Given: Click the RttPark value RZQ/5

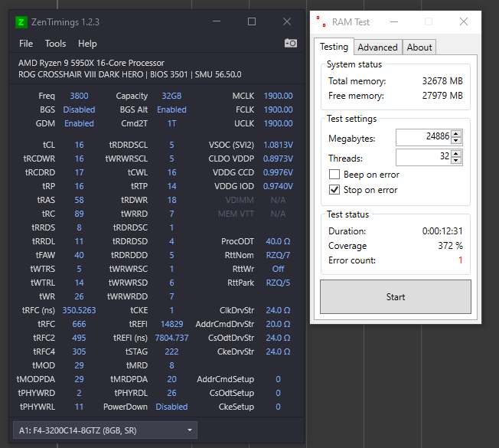Looking at the screenshot, I should [x=278, y=283].
